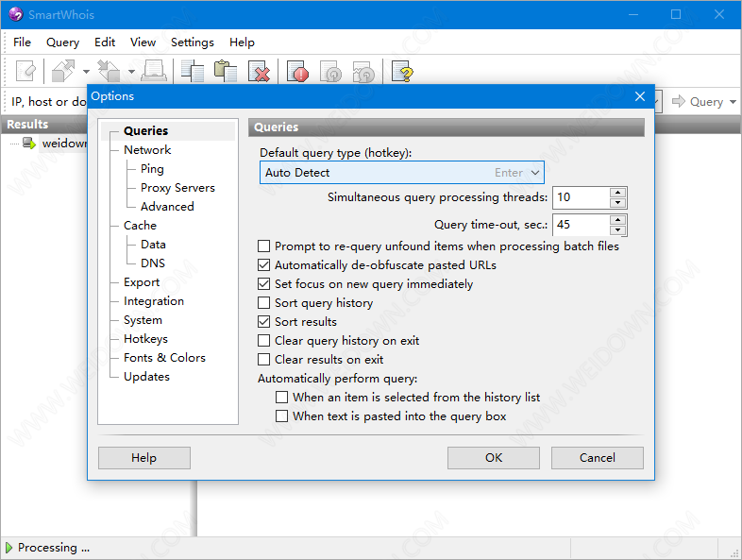Open the View menu
The image size is (742, 560).
[x=143, y=42]
